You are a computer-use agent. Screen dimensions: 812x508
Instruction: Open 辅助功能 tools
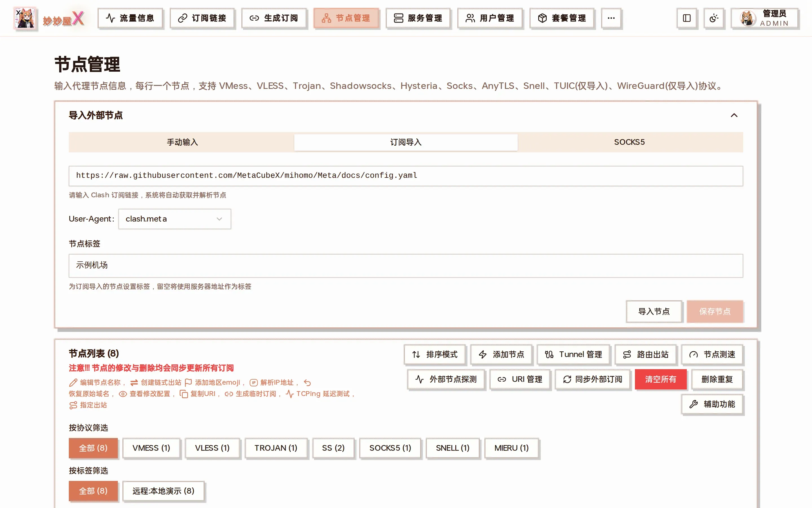pos(712,404)
